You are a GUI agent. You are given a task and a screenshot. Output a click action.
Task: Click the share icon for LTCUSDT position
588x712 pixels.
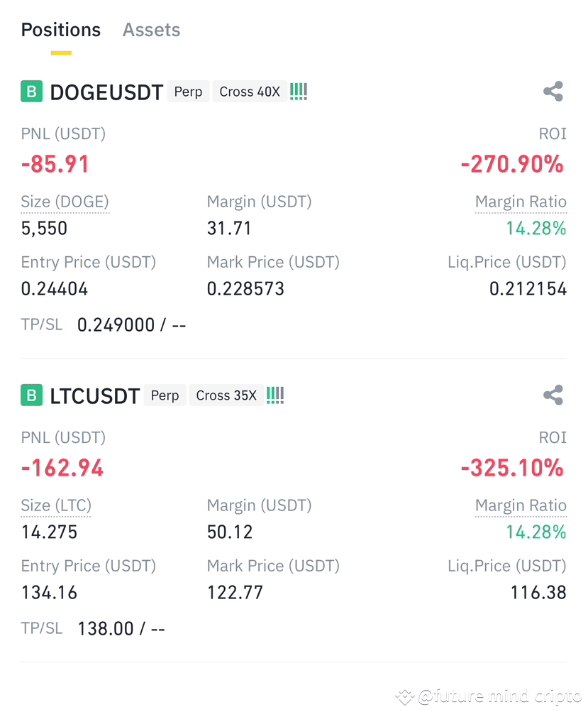click(x=553, y=395)
